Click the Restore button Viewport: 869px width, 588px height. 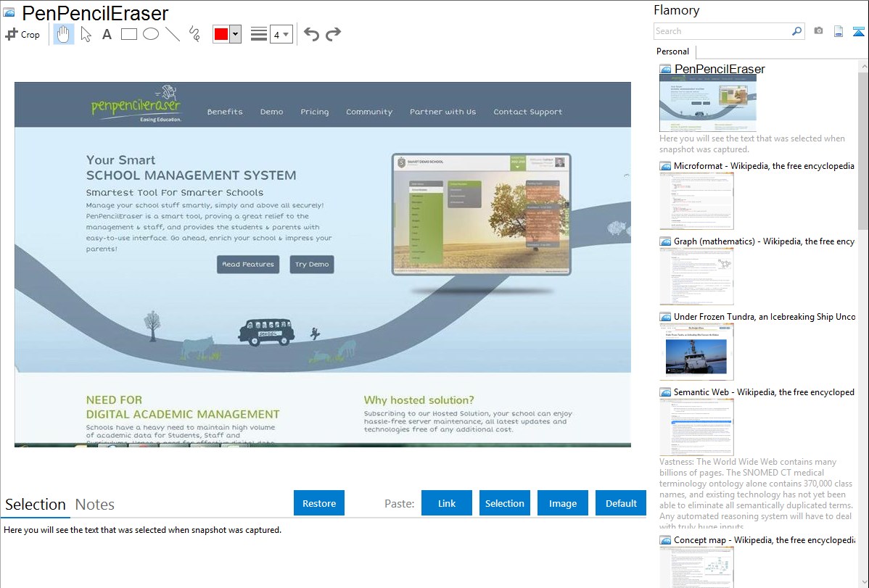coord(319,502)
